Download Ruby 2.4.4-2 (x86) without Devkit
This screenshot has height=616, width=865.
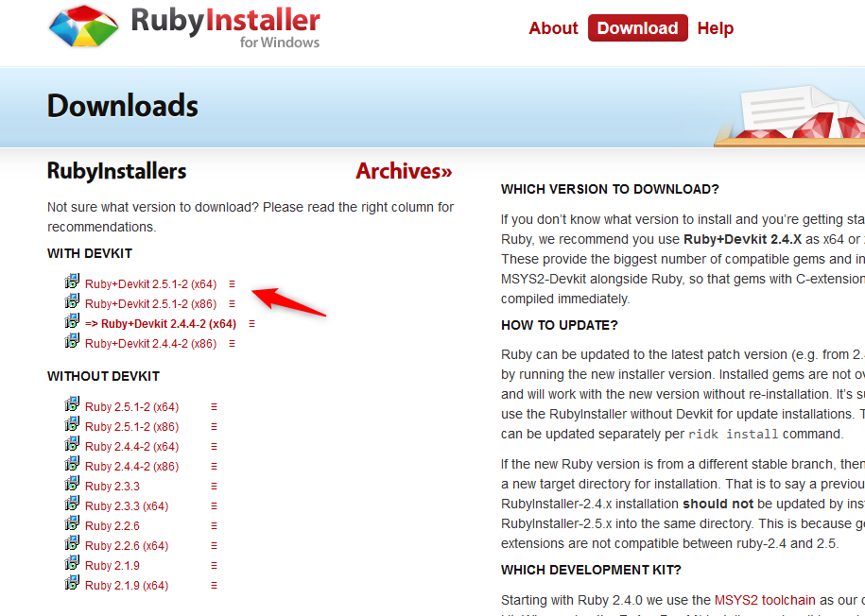pyautogui.click(x=131, y=467)
